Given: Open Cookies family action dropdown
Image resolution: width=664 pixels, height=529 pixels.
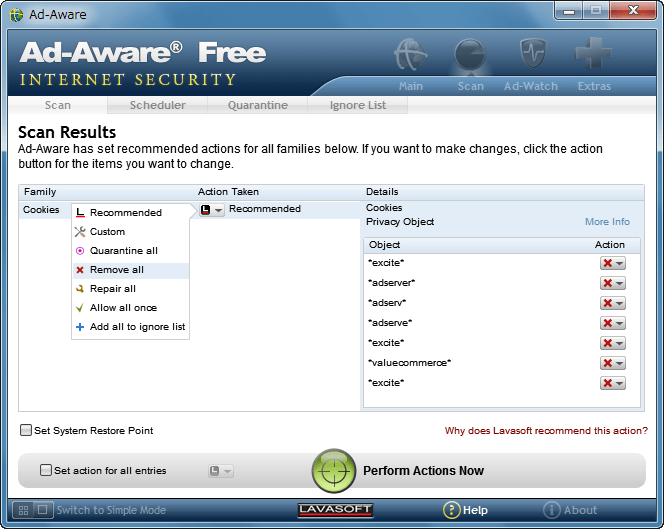Looking at the screenshot, I should click(x=212, y=210).
